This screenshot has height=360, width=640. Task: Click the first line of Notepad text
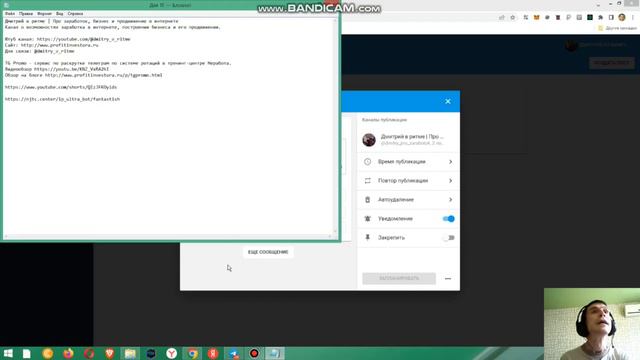(x=91, y=21)
